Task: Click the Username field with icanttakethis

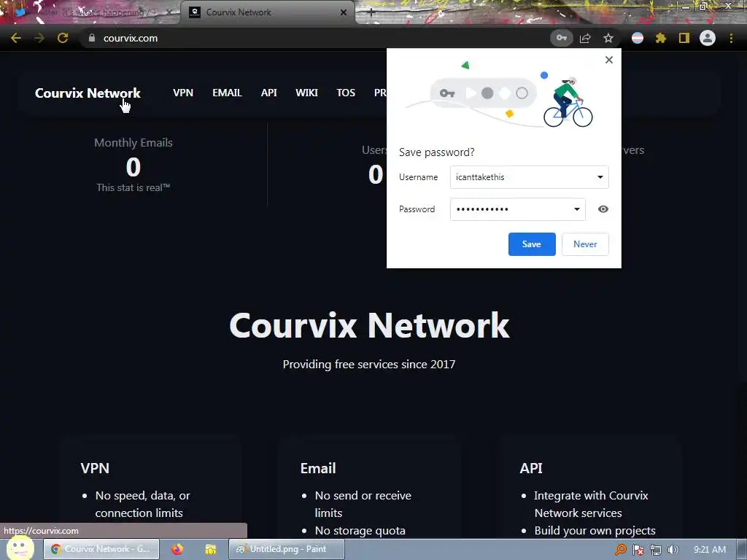Action: (530, 177)
